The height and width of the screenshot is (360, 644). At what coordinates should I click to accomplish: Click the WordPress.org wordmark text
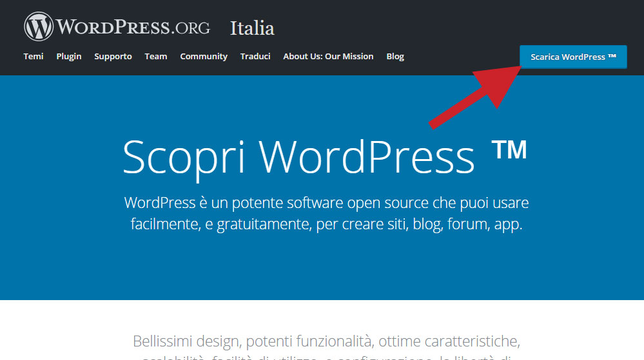(133, 27)
